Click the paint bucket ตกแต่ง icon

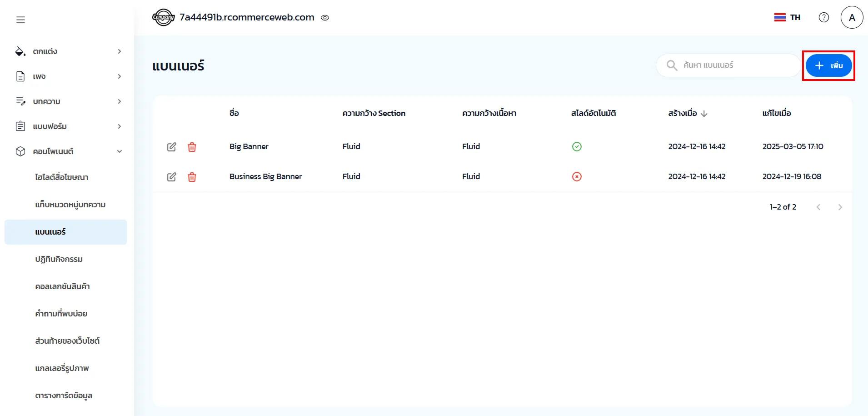20,51
